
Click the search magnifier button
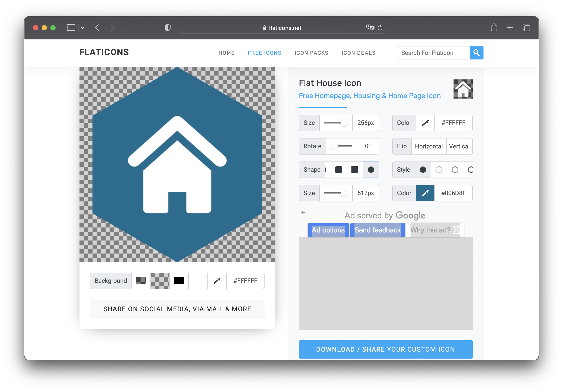(476, 53)
